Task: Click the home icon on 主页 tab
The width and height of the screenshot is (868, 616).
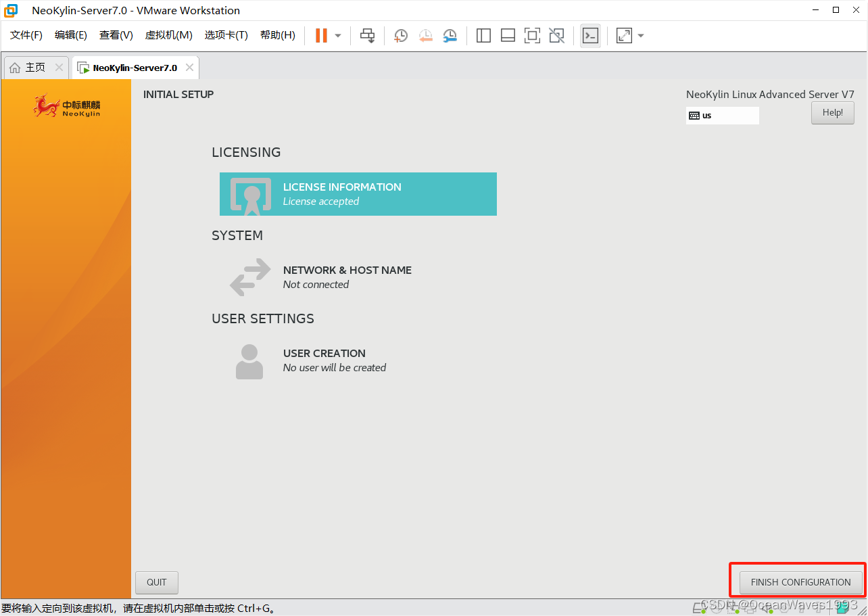Action: tap(15, 68)
